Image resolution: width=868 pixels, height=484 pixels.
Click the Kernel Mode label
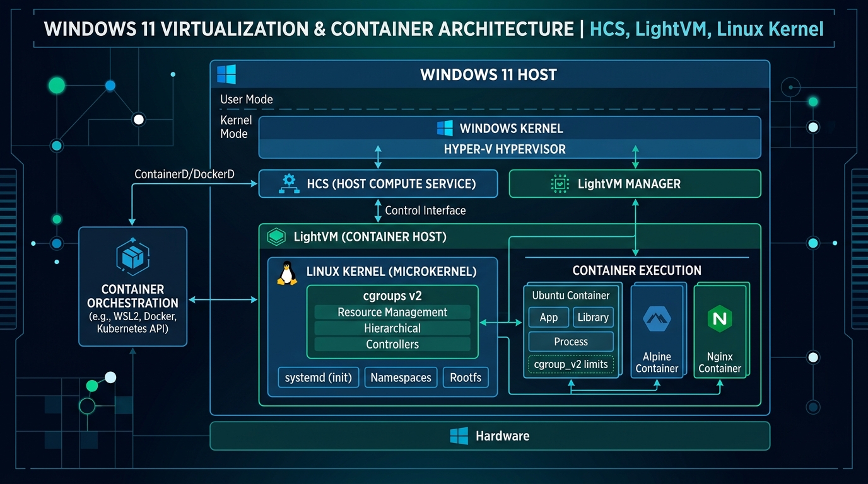pyautogui.click(x=236, y=127)
